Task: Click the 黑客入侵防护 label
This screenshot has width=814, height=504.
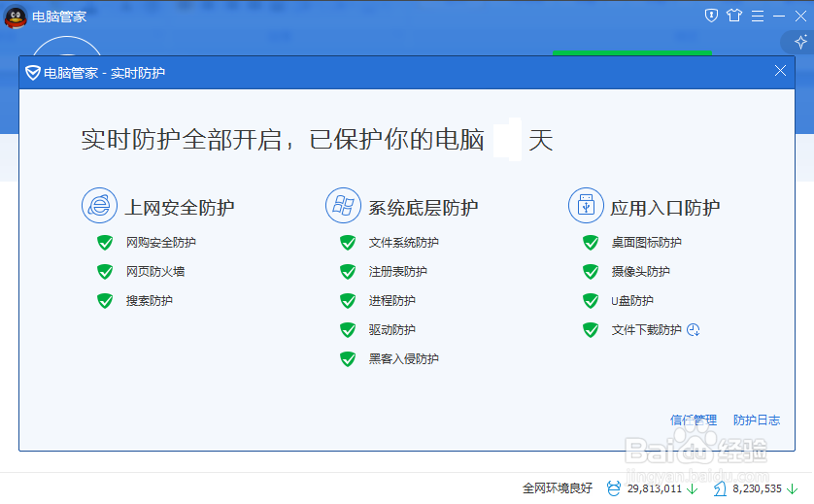Action: coord(403,358)
